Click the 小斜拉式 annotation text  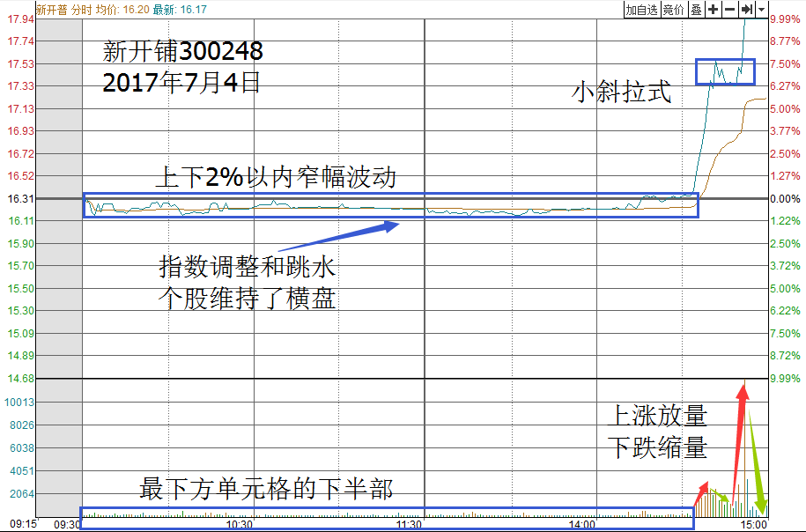(622, 92)
